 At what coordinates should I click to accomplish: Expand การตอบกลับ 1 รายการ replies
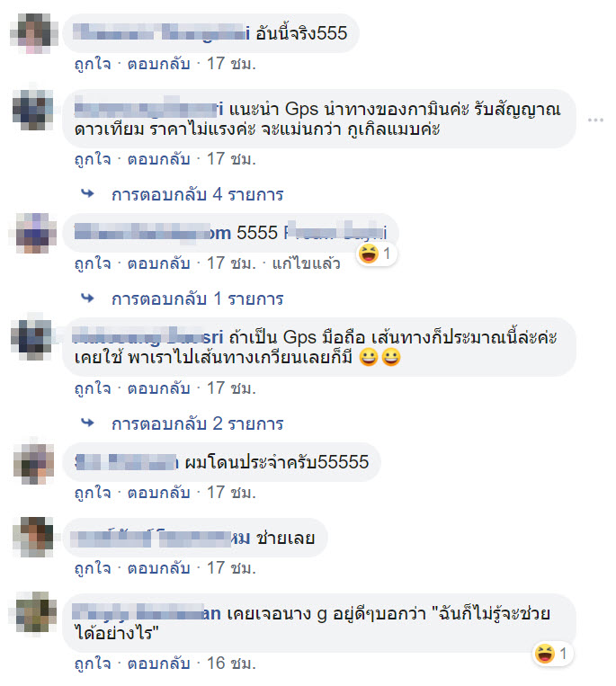pyautogui.click(x=197, y=298)
